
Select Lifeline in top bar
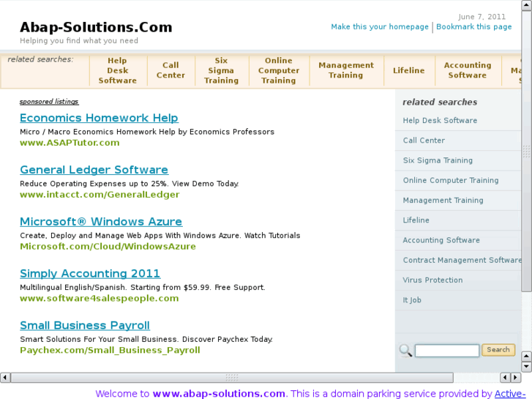(x=409, y=70)
